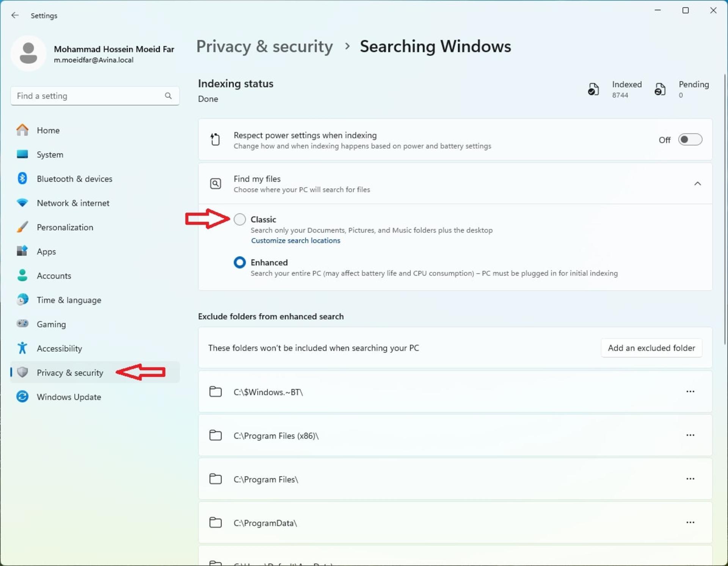Click the Accessibility figure icon
Viewport: 728px width, 566px height.
click(22, 348)
